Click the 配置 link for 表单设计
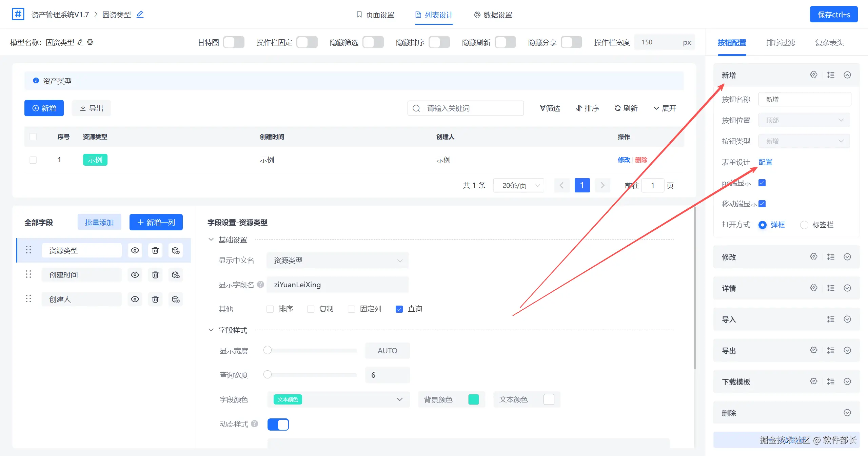868x456 pixels. pos(765,162)
